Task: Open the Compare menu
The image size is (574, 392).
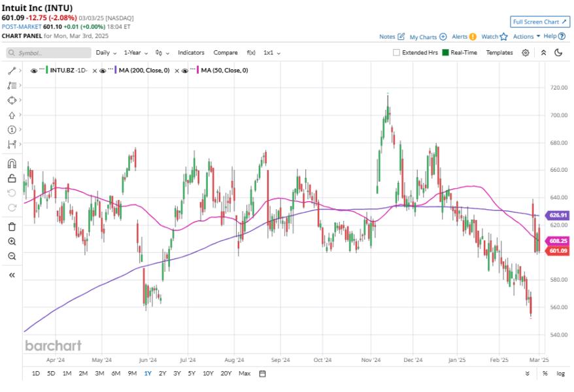Action: click(226, 53)
